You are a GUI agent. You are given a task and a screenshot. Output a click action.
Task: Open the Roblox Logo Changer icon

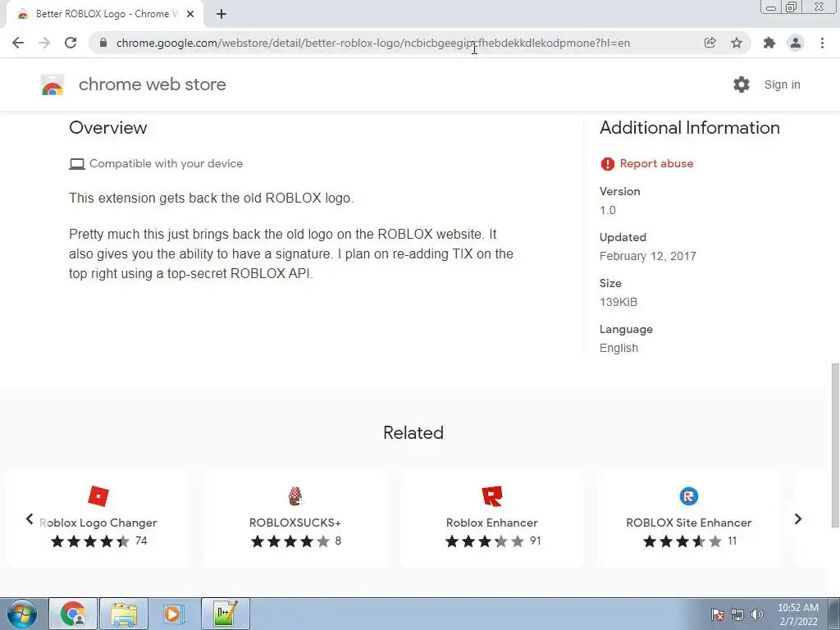[98, 496]
